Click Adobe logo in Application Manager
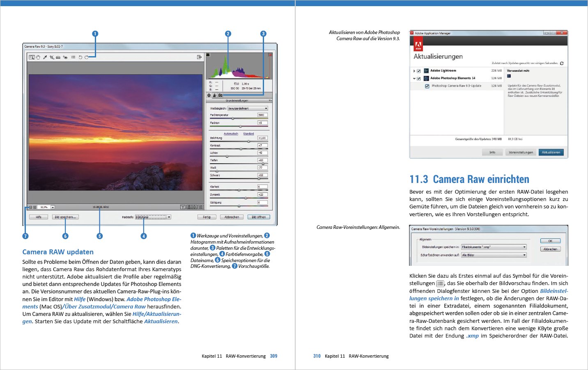The height and width of the screenshot is (370, 588). (x=418, y=44)
